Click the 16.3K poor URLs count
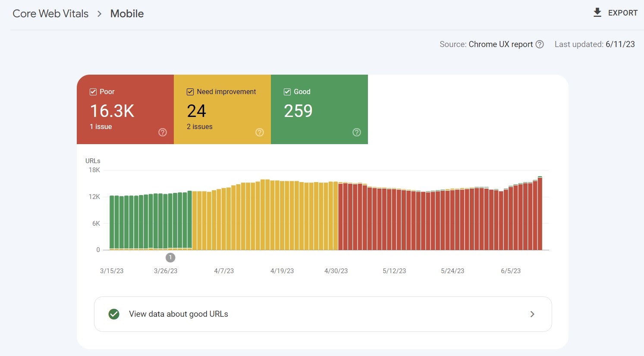This screenshot has width=644, height=356. tap(112, 111)
